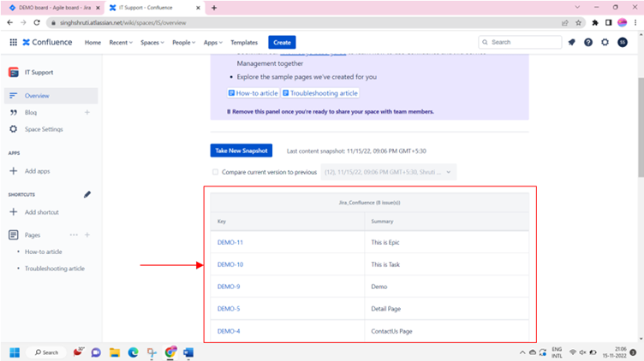Open a new browser tab

214,8
